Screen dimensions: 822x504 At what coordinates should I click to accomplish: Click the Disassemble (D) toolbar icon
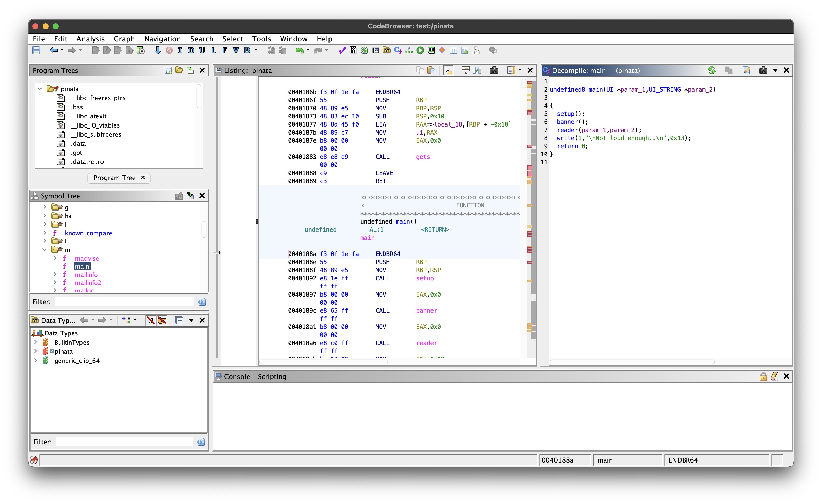[191, 50]
